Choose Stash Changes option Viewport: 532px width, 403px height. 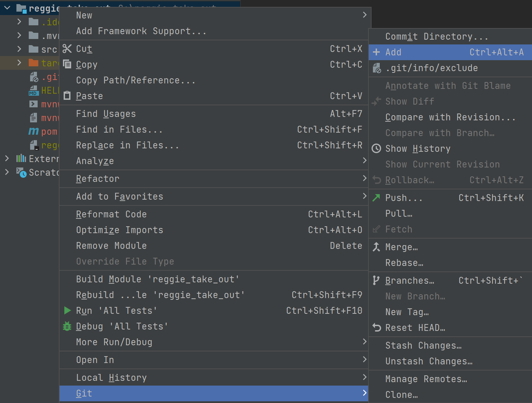tap(423, 346)
